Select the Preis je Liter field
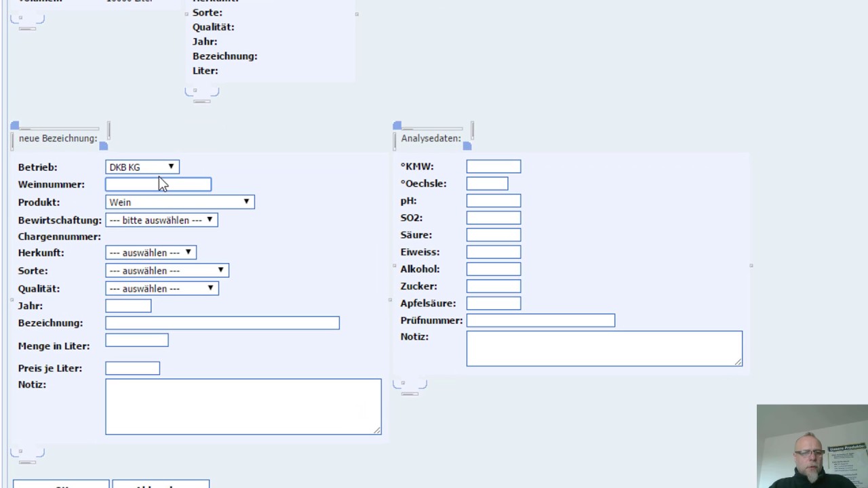 (132, 368)
